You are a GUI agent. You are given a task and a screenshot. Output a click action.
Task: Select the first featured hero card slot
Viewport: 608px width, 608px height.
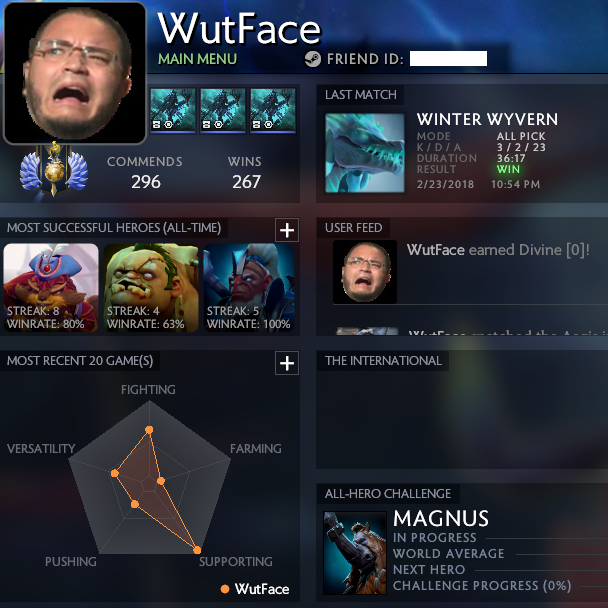pyautogui.click(x=173, y=110)
